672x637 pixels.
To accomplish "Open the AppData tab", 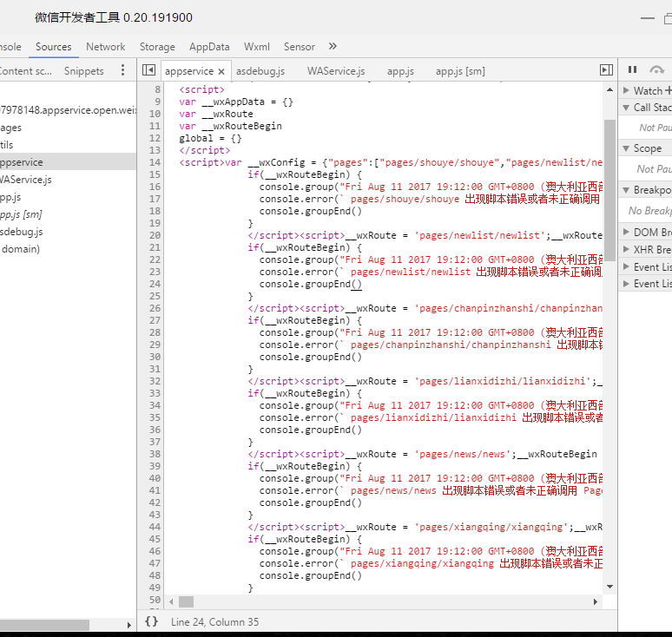I will tap(209, 47).
